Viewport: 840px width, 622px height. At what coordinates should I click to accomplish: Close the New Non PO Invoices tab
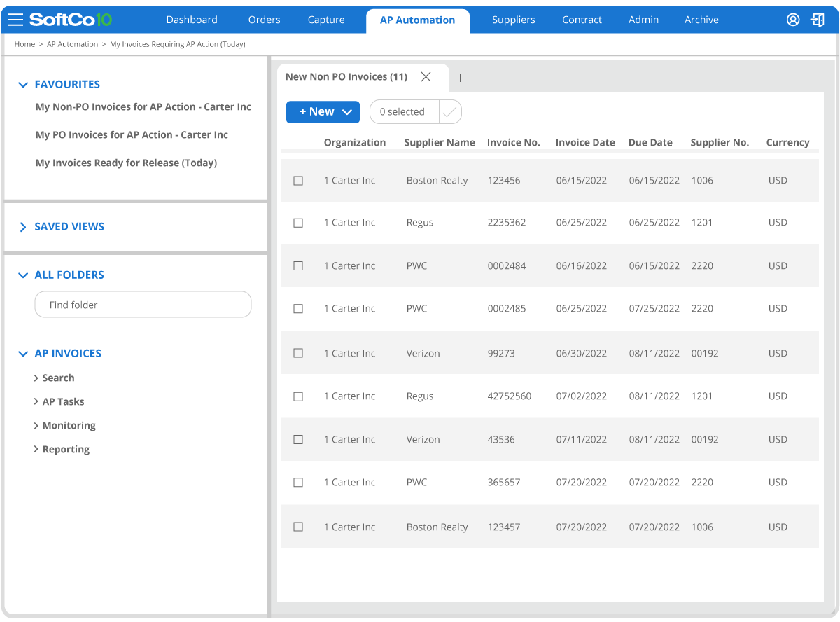pyautogui.click(x=426, y=77)
